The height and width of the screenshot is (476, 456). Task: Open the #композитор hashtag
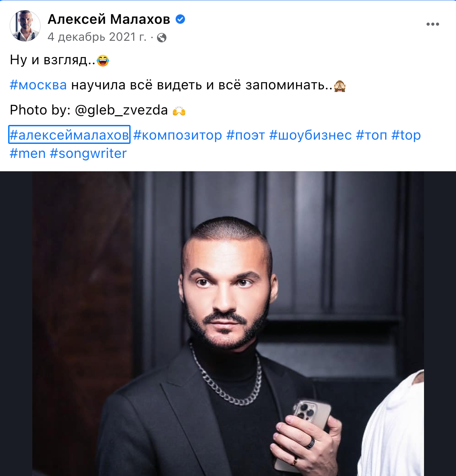(x=178, y=135)
